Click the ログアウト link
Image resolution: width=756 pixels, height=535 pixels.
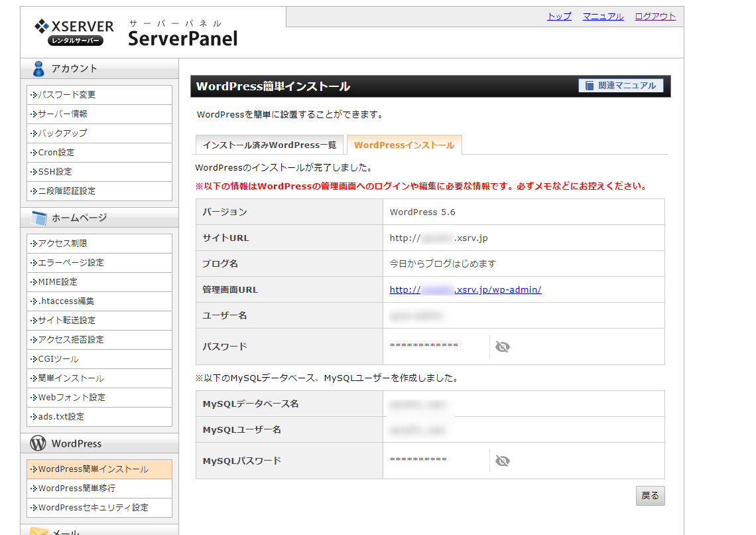655,17
